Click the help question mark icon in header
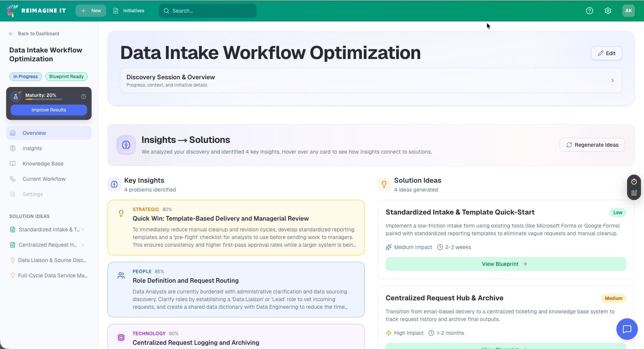This screenshot has width=644, height=349. tap(590, 11)
